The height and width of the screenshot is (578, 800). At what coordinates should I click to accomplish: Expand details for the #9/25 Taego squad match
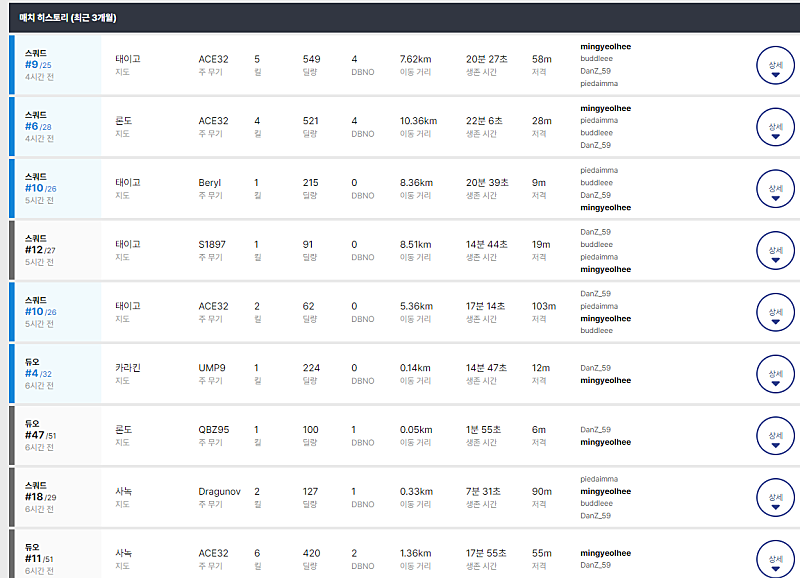pos(774,65)
